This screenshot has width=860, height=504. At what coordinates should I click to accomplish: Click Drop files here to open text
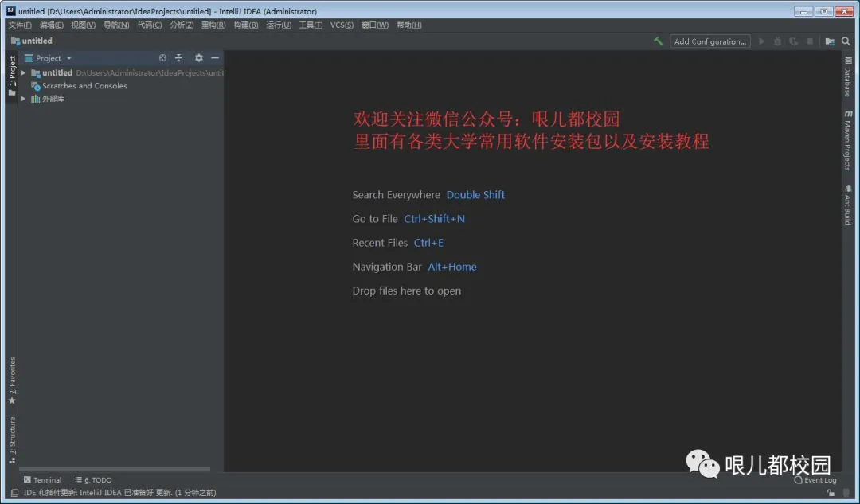point(406,291)
